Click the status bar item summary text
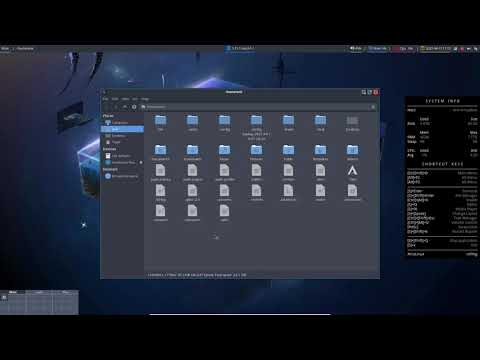 (197, 275)
